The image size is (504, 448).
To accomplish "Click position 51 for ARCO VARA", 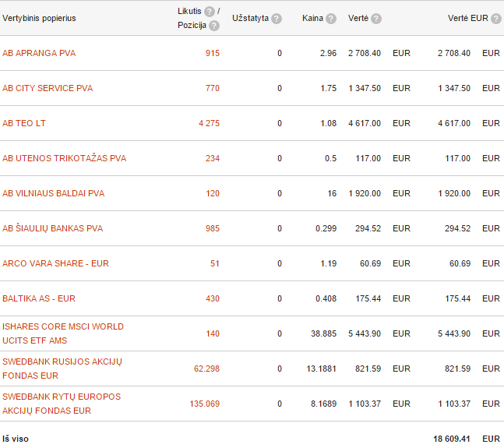I will (215, 263).
